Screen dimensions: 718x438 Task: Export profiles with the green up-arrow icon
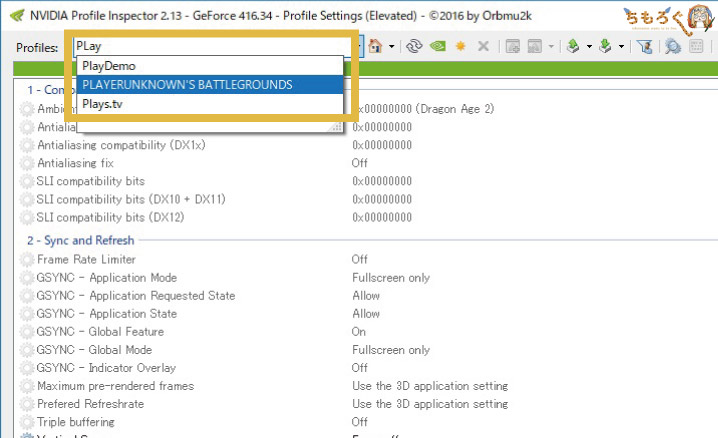click(573, 46)
